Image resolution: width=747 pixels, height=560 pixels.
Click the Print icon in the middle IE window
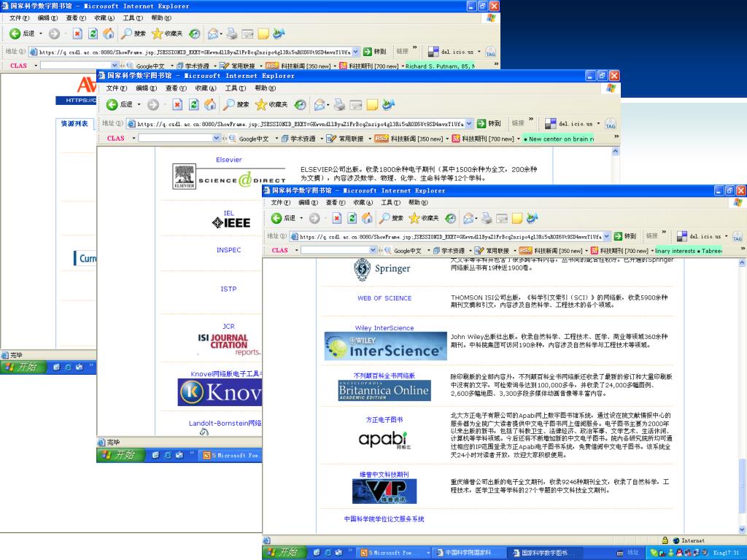pyautogui.click(x=339, y=105)
